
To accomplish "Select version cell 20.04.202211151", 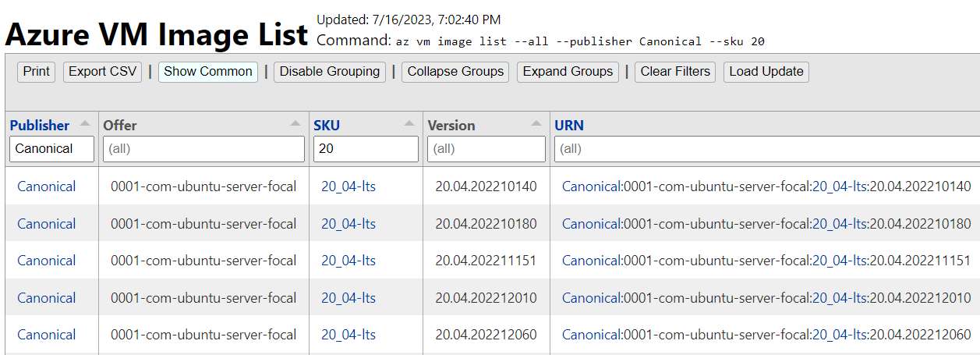I will pos(486,261).
